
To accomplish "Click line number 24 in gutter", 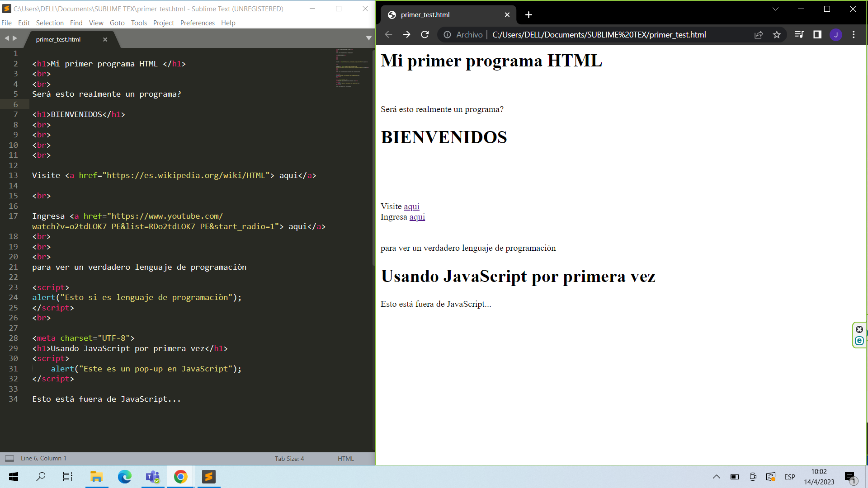I will tap(14, 298).
